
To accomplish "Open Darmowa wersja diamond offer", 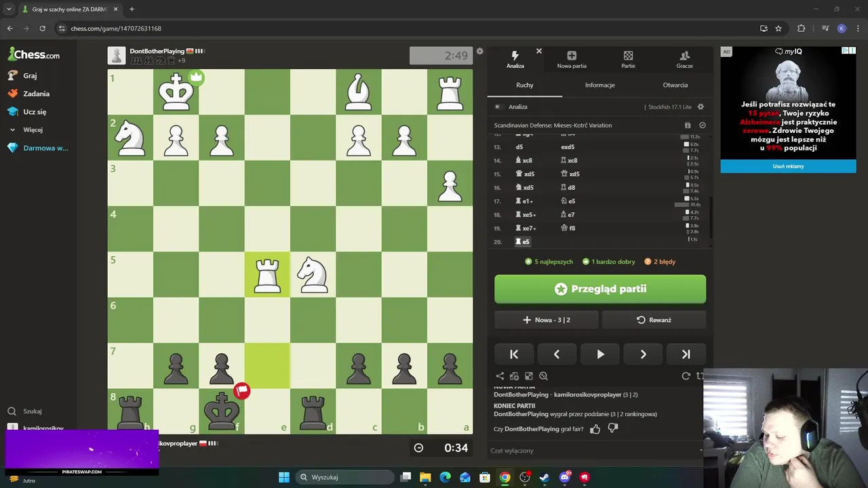I will coord(38,148).
